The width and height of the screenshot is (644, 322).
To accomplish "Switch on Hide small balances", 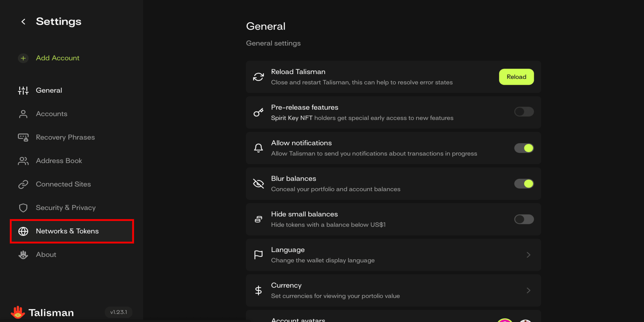I will pyautogui.click(x=524, y=219).
